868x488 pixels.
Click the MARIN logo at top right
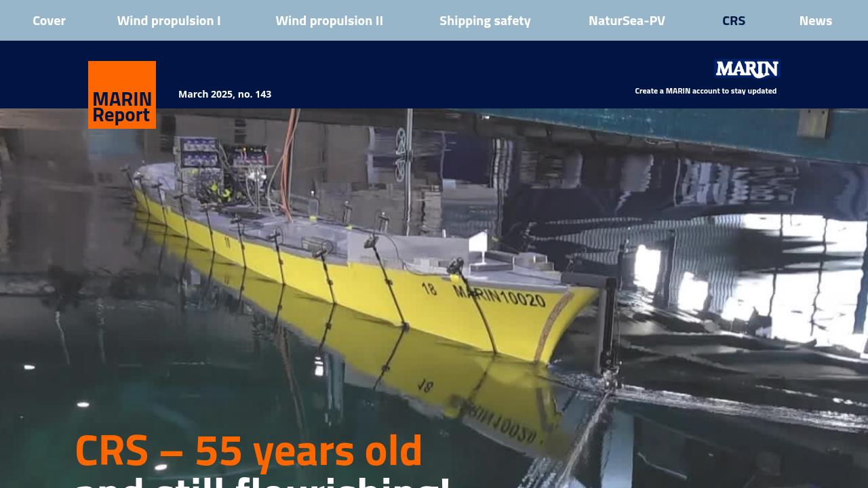[x=747, y=69]
